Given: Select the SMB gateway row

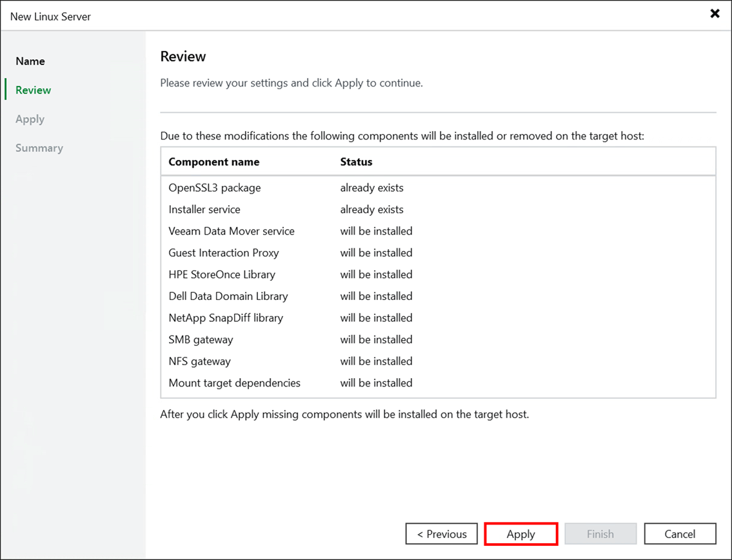Looking at the screenshot, I should point(290,339).
